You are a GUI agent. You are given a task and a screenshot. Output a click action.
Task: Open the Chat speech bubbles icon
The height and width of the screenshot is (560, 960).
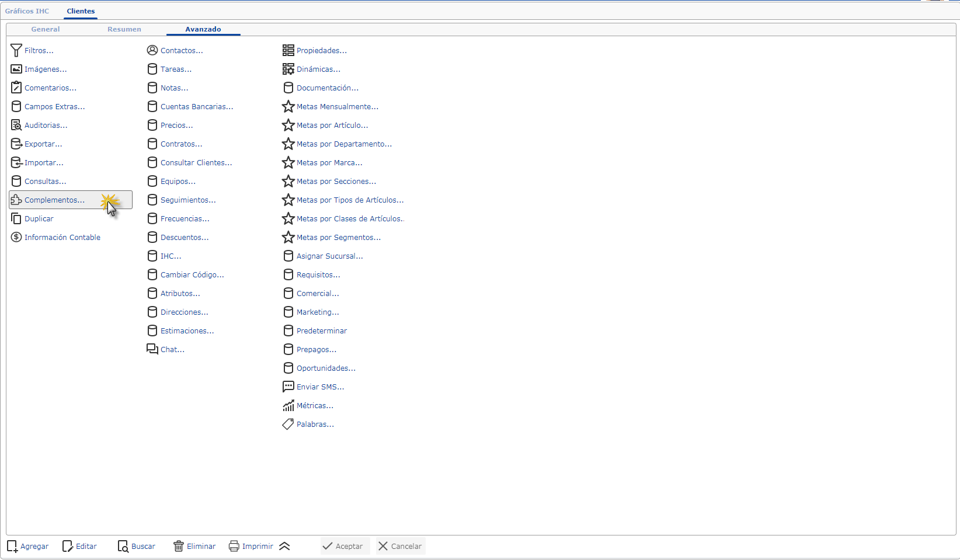click(152, 349)
